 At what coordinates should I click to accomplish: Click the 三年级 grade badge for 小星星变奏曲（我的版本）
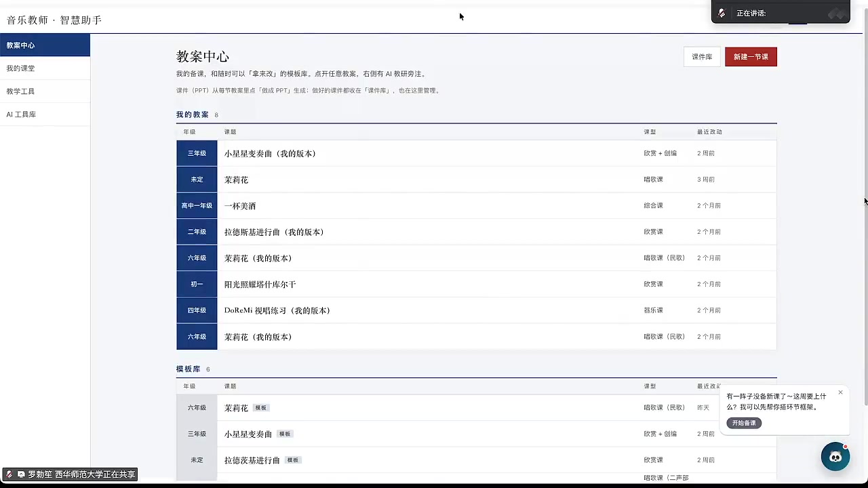click(x=197, y=153)
